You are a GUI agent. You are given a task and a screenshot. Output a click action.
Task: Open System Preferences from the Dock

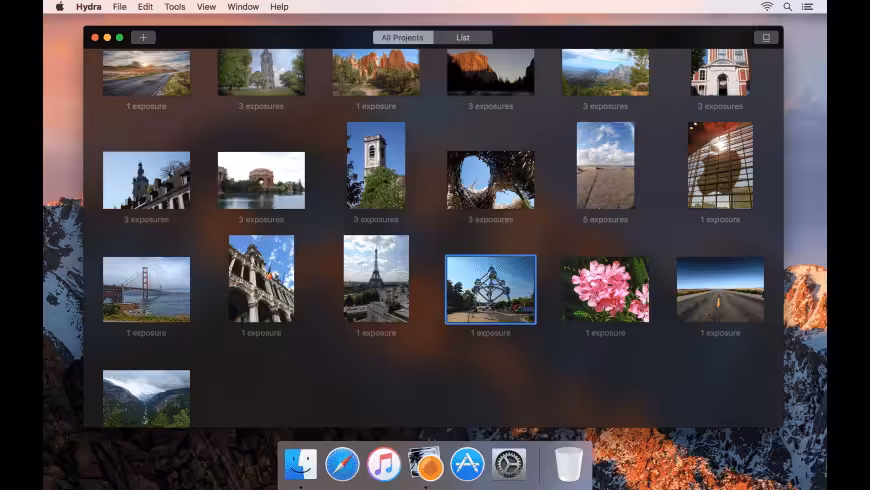point(509,464)
